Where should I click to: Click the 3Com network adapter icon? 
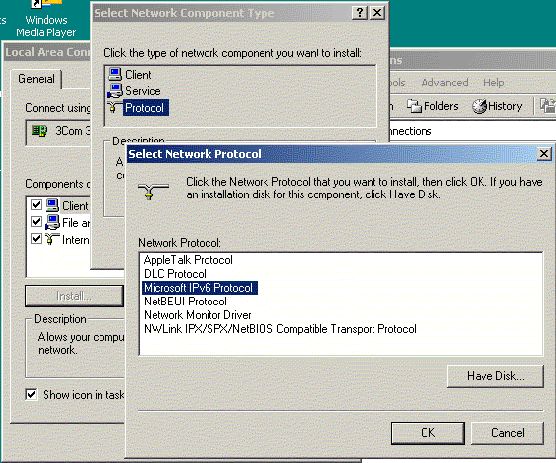(39, 131)
